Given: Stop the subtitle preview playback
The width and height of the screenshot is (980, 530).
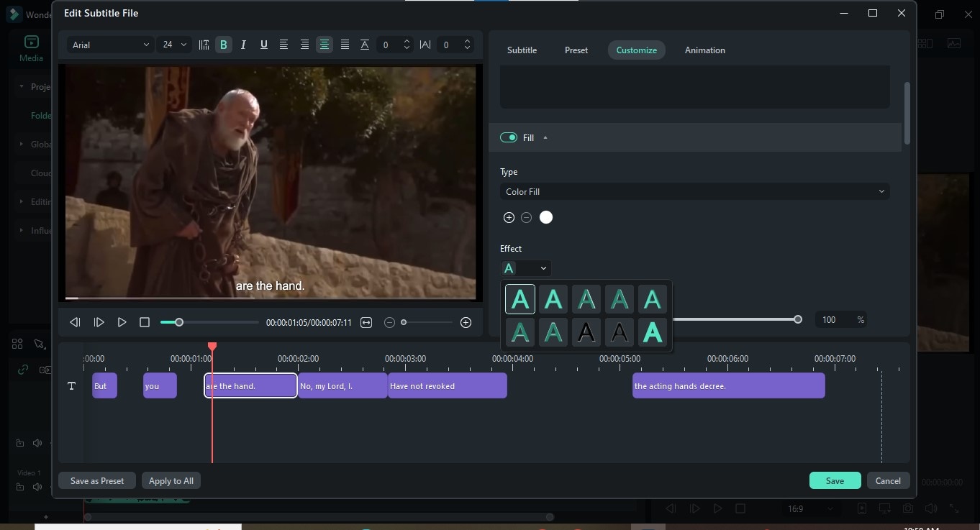Looking at the screenshot, I should [x=145, y=323].
